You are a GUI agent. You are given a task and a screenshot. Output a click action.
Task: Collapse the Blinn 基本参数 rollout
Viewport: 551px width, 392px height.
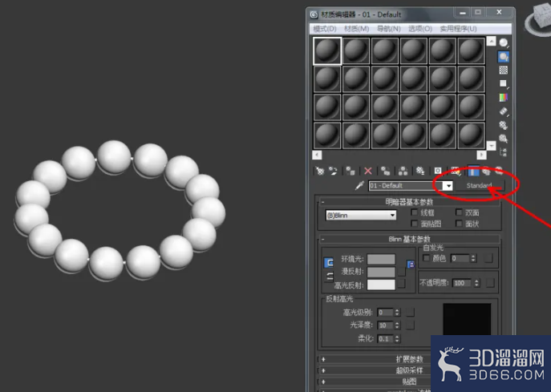[409, 239]
